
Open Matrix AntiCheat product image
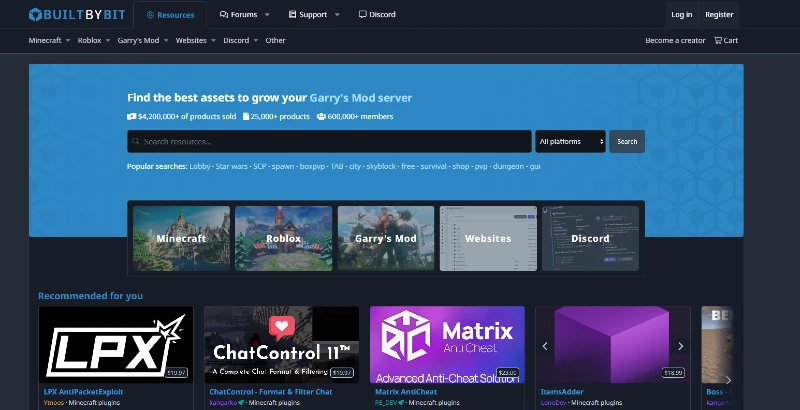pos(447,344)
